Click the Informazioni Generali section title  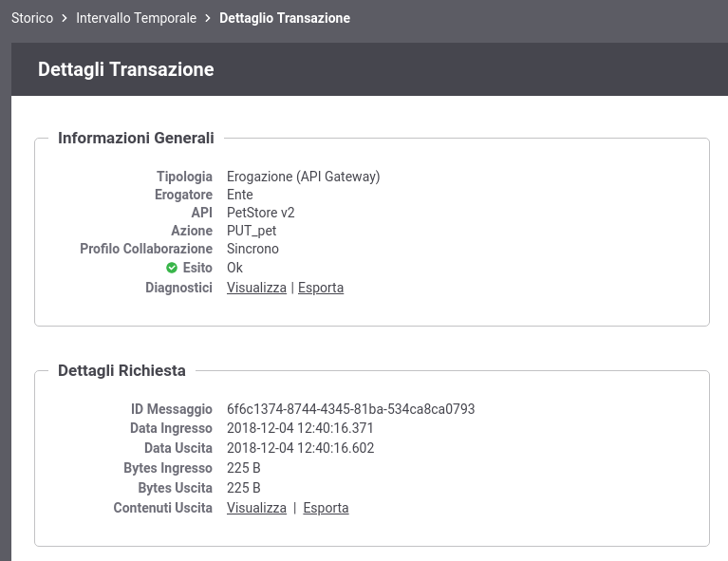pyautogui.click(x=136, y=138)
